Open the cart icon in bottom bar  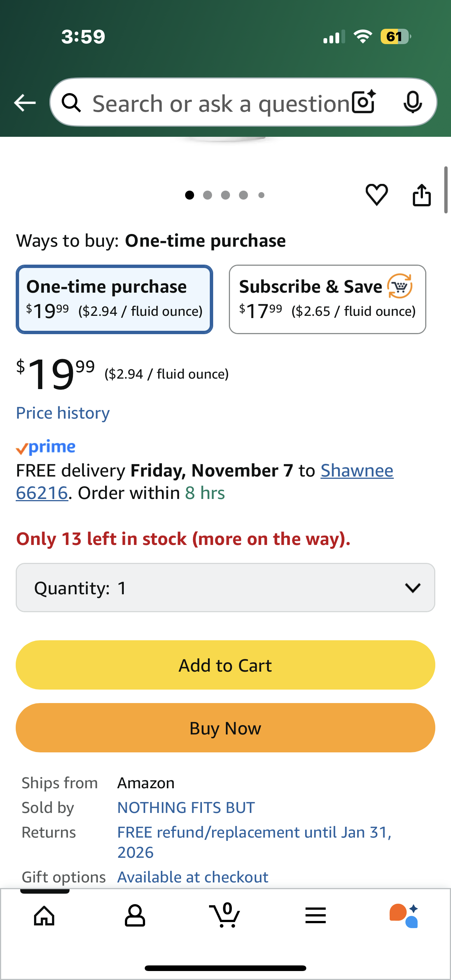[224, 915]
